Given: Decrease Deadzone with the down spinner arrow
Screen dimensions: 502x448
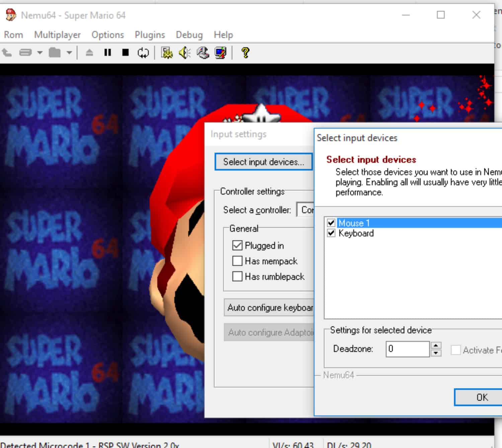Looking at the screenshot, I should pyautogui.click(x=436, y=353).
